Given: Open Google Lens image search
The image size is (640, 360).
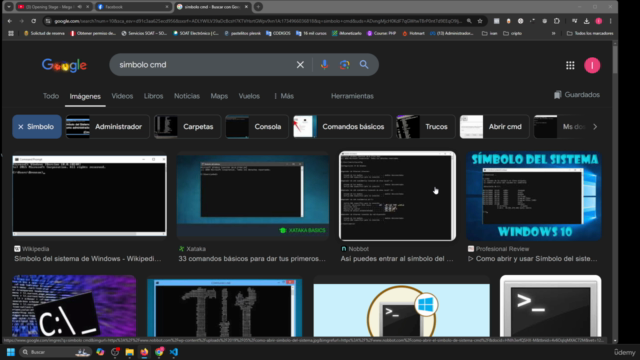Looking at the screenshot, I should click(x=344, y=64).
